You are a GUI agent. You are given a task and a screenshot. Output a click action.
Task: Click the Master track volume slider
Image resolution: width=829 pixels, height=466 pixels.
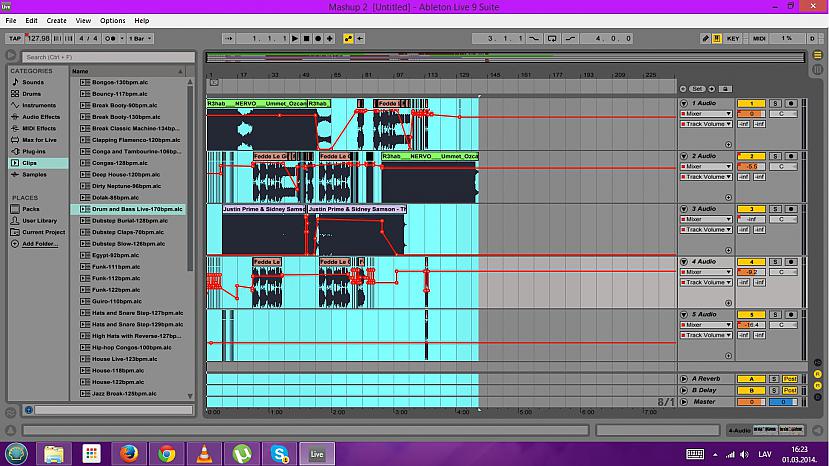coord(751,402)
